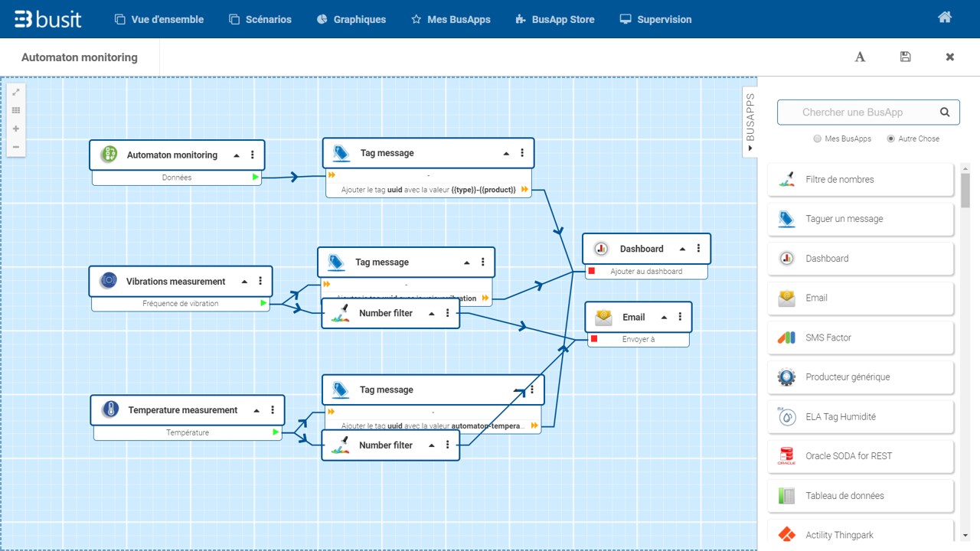Viewport: 980px width, 551px height.
Task: Collapse the Vibrations measurement node with its triangle
Action: pyautogui.click(x=244, y=282)
